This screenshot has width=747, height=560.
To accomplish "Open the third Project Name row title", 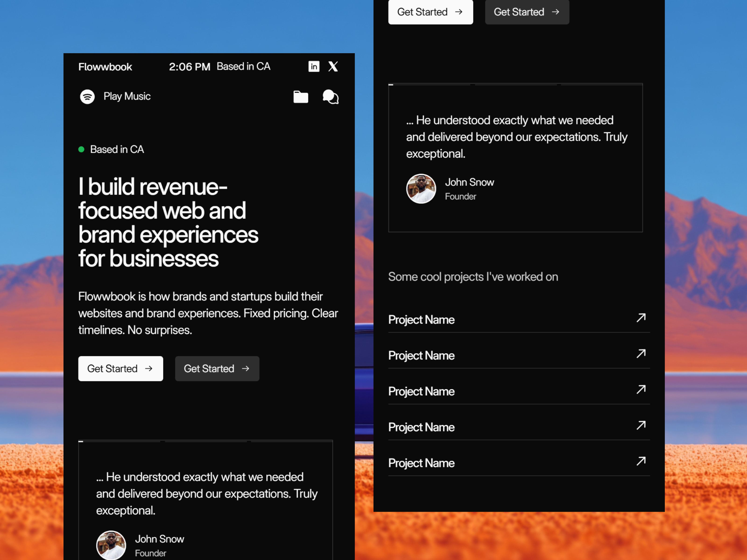I will tap(421, 391).
